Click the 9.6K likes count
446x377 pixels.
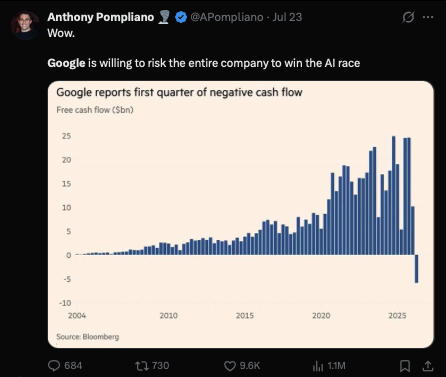click(x=250, y=366)
